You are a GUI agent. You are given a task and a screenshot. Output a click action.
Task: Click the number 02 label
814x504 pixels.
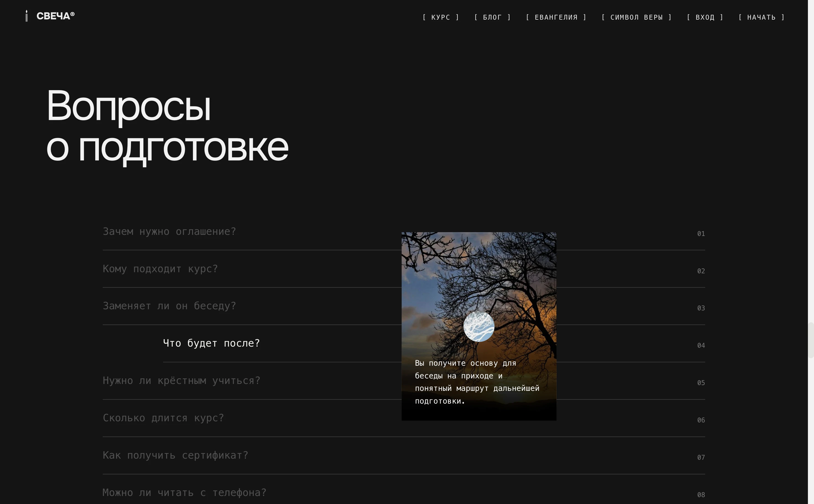pyautogui.click(x=701, y=271)
